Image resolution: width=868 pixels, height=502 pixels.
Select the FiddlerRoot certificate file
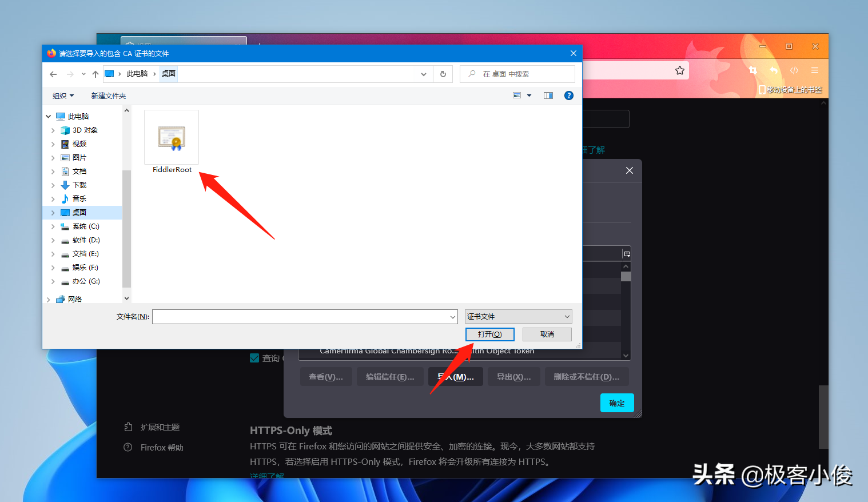tap(172, 142)
